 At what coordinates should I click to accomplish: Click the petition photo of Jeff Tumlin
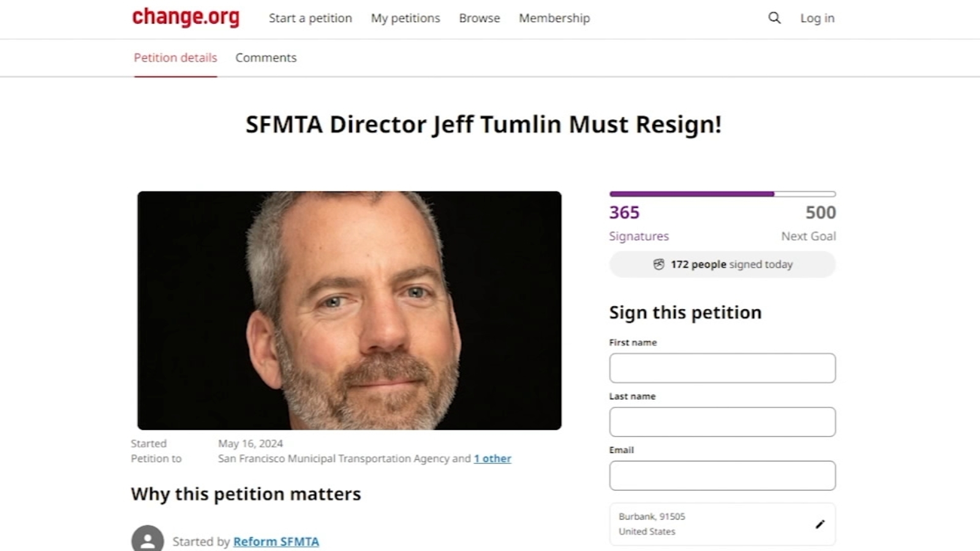349,310
